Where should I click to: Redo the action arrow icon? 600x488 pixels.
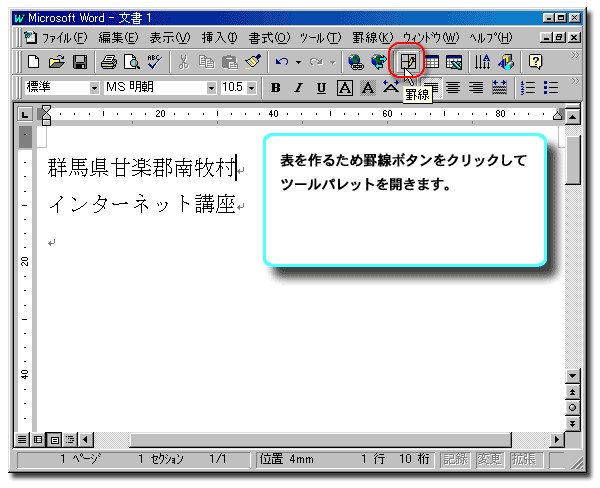click(316, 62)
